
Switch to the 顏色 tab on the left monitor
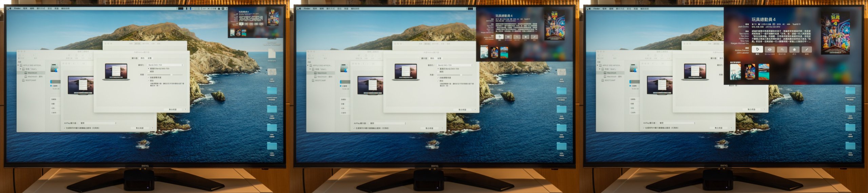point(142,58)
